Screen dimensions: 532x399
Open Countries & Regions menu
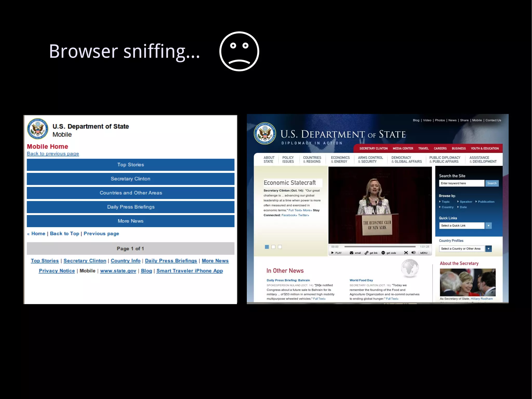312,160
